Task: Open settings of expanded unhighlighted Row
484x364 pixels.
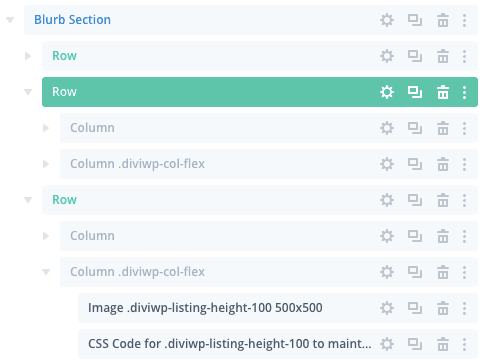Action: [387, 200]
